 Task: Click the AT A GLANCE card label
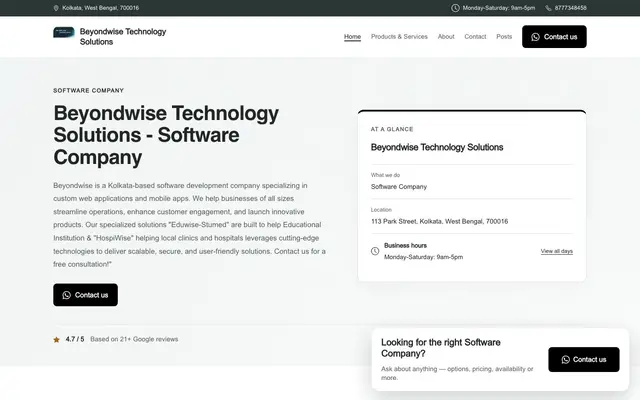(x=392, y=129)
